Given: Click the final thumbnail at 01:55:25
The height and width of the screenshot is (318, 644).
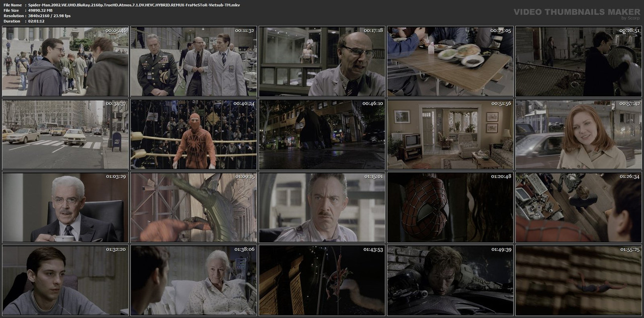Looking at the screenshot, I should 579,280.
